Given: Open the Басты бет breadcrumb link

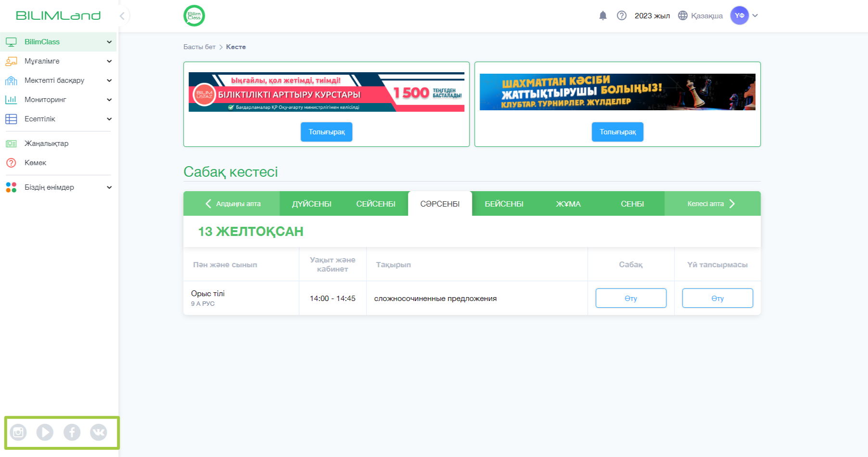Looking at the screenshot, I should (199, 47).
